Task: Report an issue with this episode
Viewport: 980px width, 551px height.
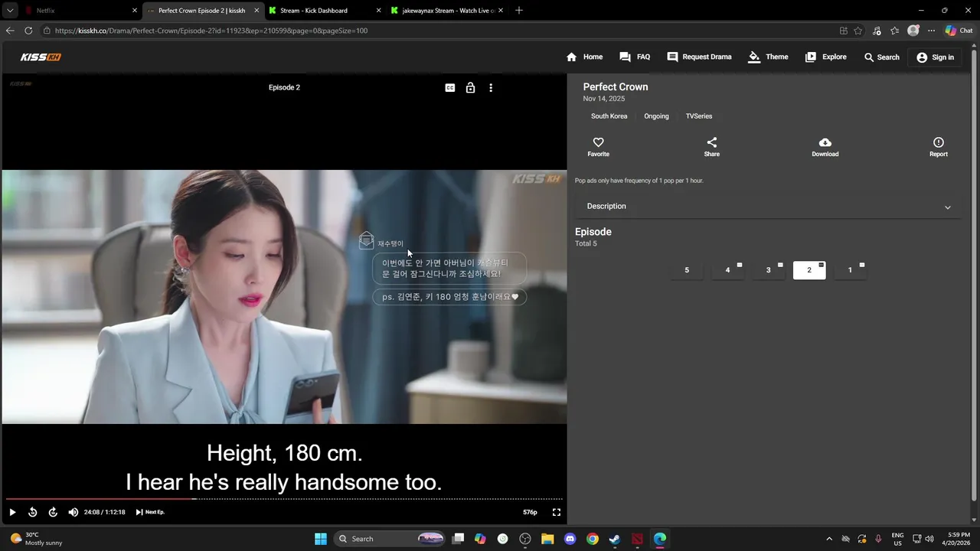Action: [x=938, y=147]
